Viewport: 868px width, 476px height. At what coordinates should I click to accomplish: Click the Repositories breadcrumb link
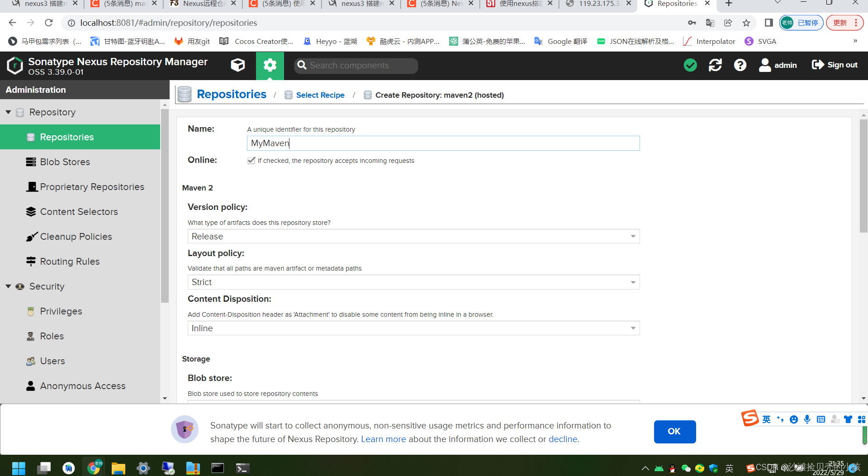(x=232, y=94)
